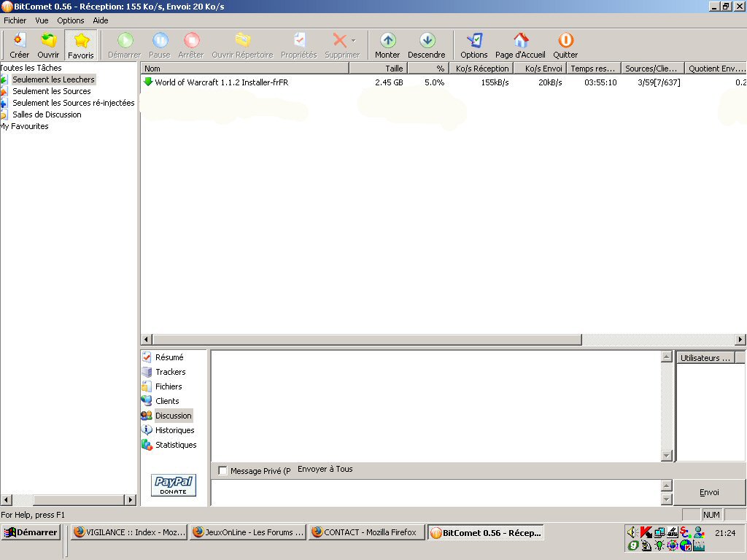Viewport: 747px width, 560px height.
Task: Switch to the Fichiers tab
Action: click(169, 386)
